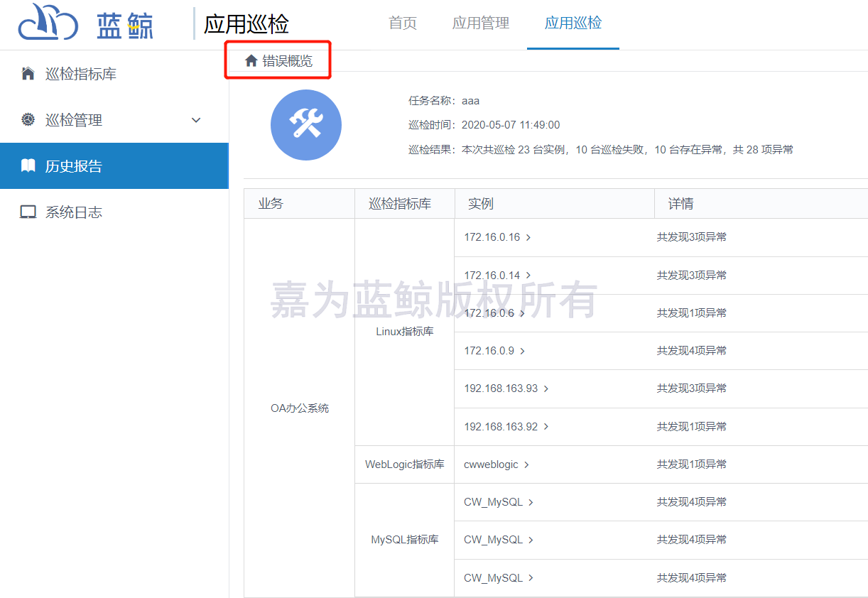Click the 巡检指标库 column header
Viewport: 868px width, 598px height.
click(400, 204)
